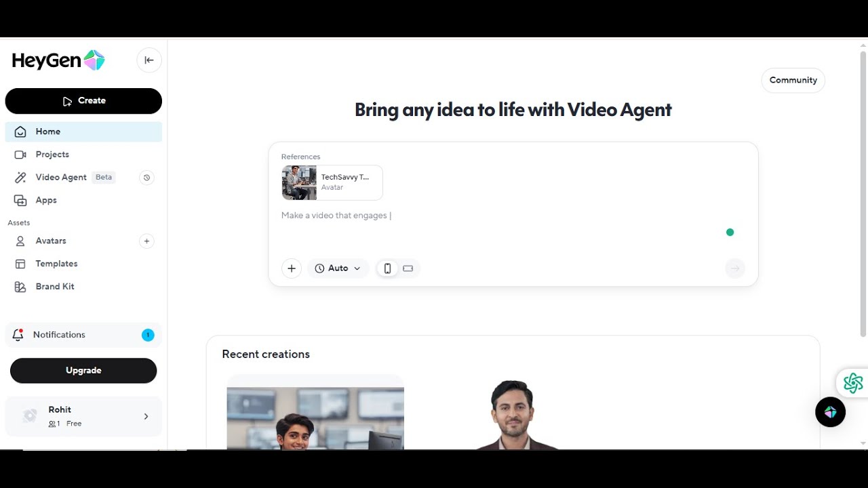868x488 pixels.
Task: Open Brand Kit in the sidebar
Action: click(x=83, y=287)
